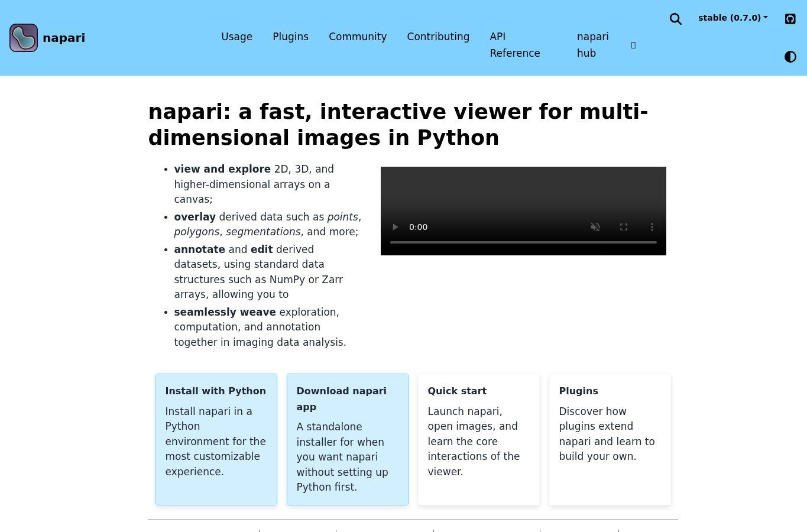This screenshot has width=807, height=532.
Task: Click the napari logo icon
Action: (24, 38)
